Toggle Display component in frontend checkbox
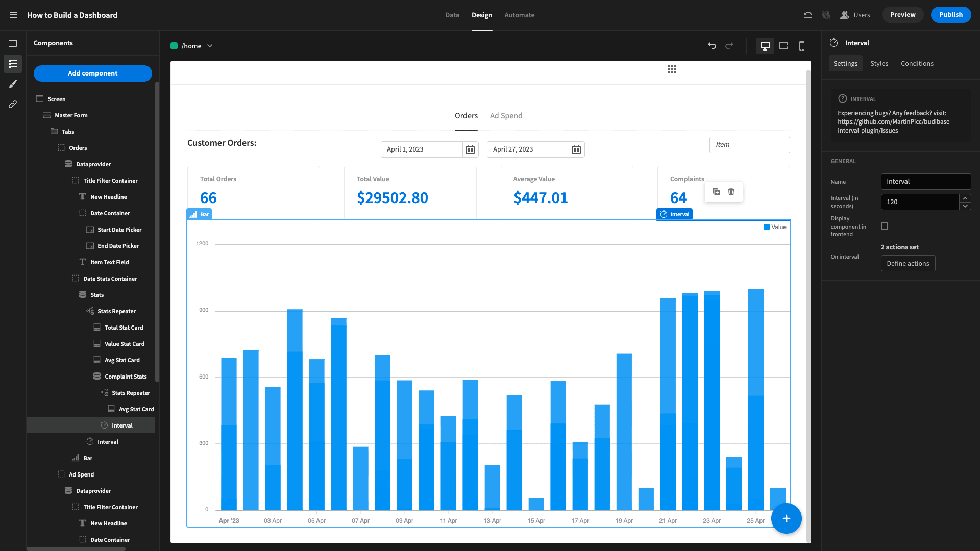Viewport: 980px width, 551px height. 885,226
